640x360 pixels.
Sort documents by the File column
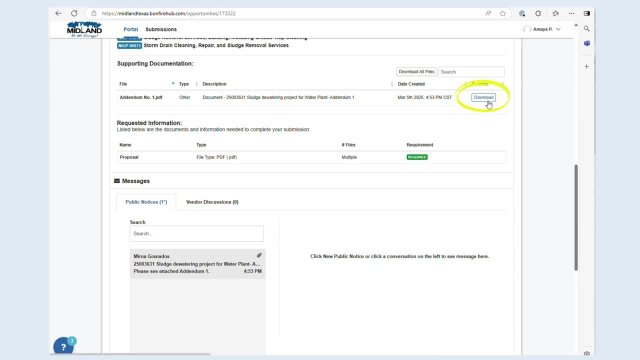pos(123,84)
